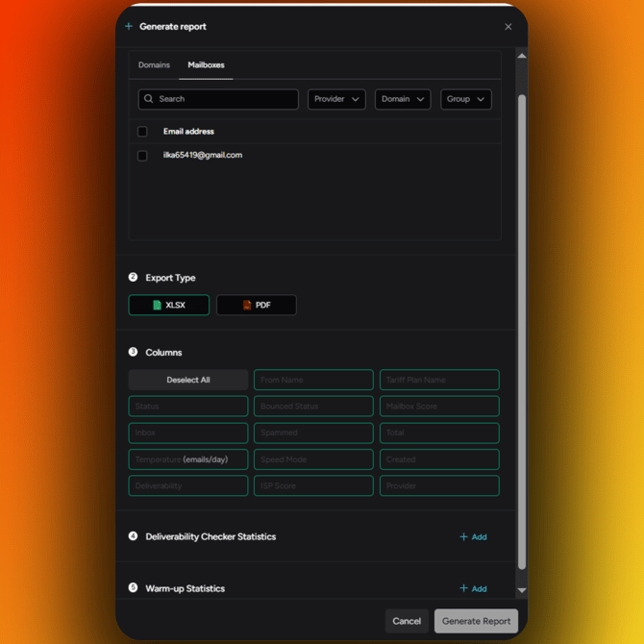Close the Generate report dialog
Image resolution: width=644 pixels, height=644 pixels.
[x=508, y=27]
